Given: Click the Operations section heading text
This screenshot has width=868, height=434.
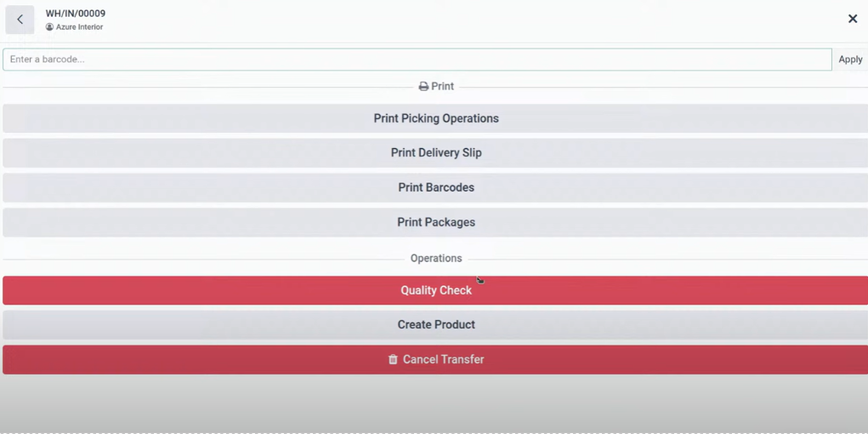Looking at the screenshot, I should [436, 259].
